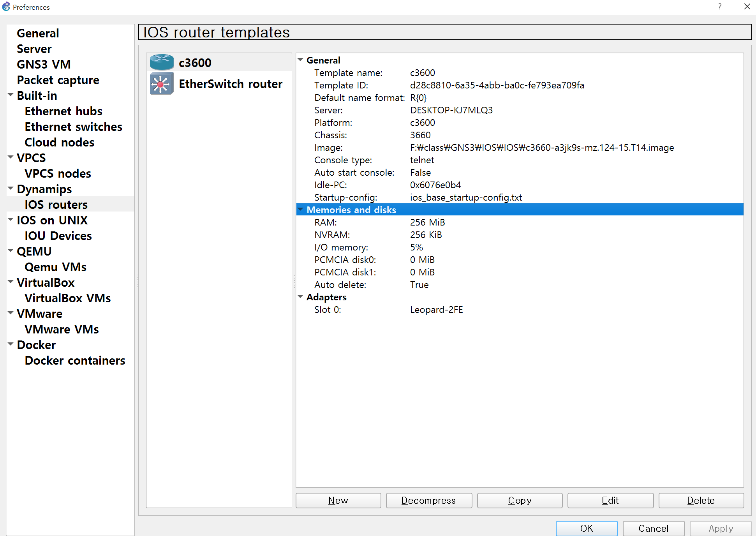The image size is (756, 536).
Task: Select IOU Devices in the sidebar
Action: pos(58,236)
